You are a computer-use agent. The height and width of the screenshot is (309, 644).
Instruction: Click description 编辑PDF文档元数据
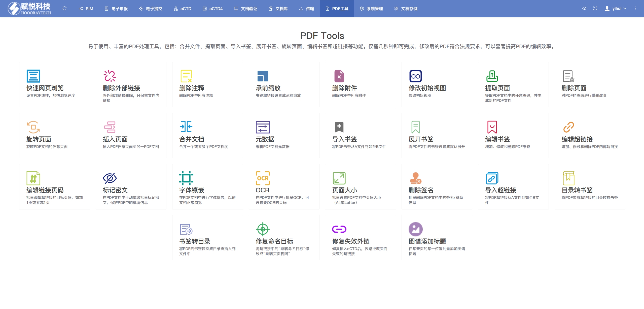[273, 147]
